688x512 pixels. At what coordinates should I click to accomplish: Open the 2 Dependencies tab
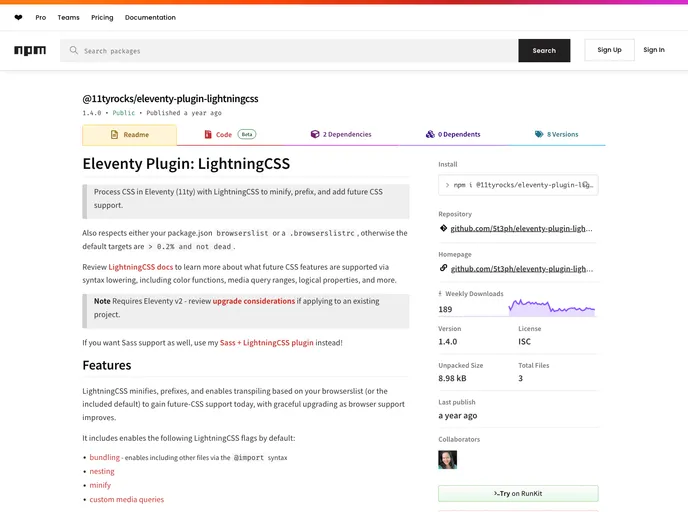[341, 134]
